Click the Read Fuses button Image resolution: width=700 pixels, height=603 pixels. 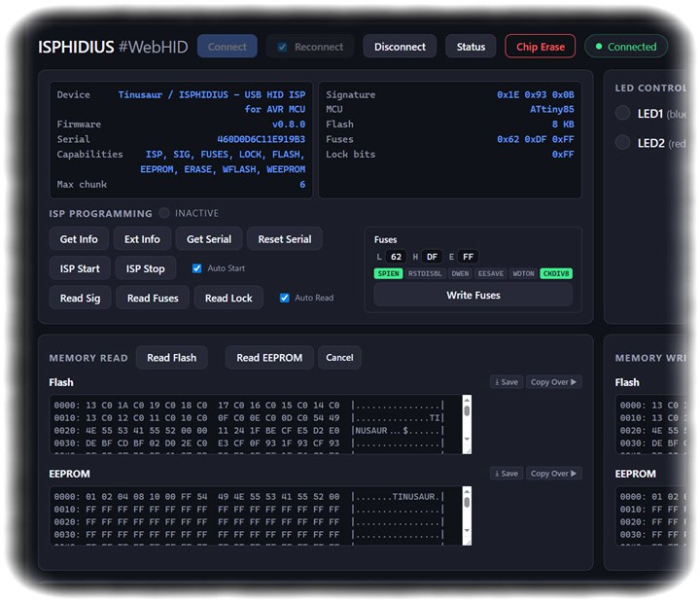click(153, 298)
